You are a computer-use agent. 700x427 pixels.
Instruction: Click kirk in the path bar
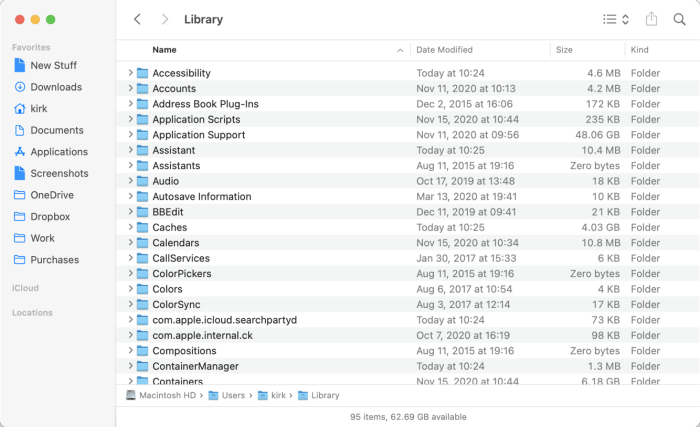272,395
